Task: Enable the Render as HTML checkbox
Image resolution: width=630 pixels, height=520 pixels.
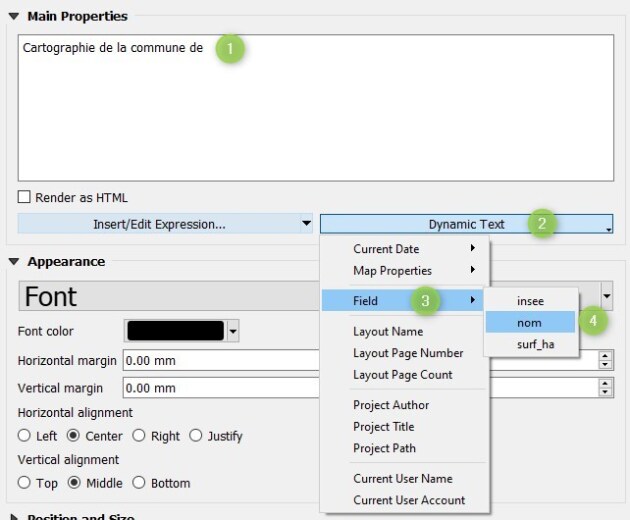Action: click(x=24, y=197)
